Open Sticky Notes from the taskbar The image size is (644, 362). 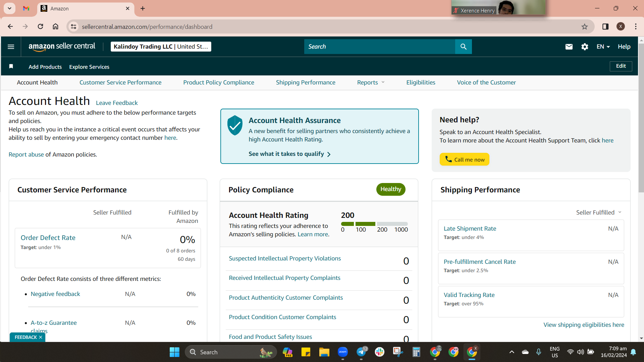click(306, 352)
